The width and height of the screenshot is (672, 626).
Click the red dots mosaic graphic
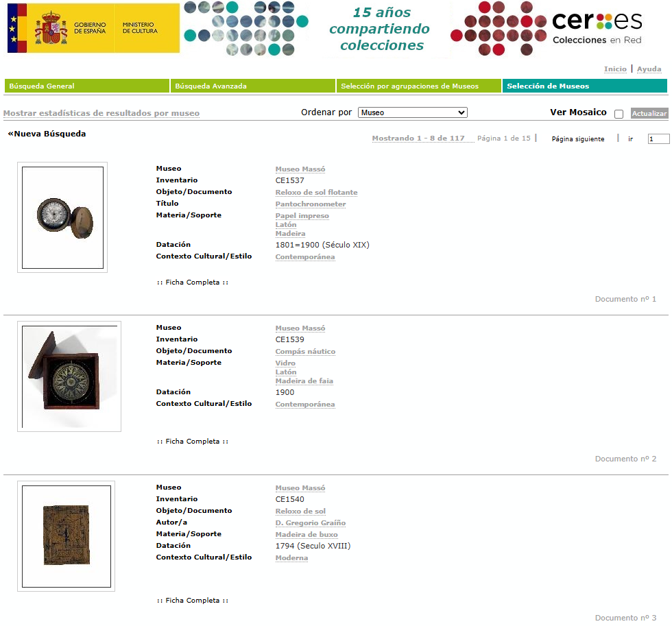coord(497,29)
